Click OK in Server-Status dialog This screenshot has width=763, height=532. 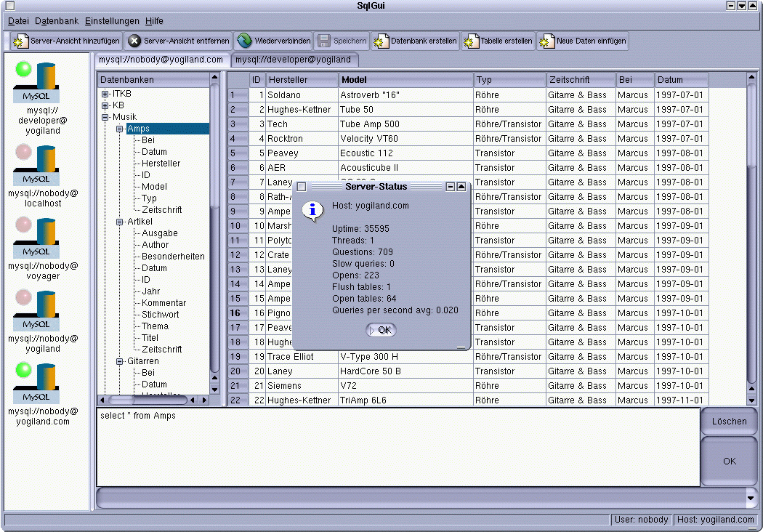(x=381, y=330)
